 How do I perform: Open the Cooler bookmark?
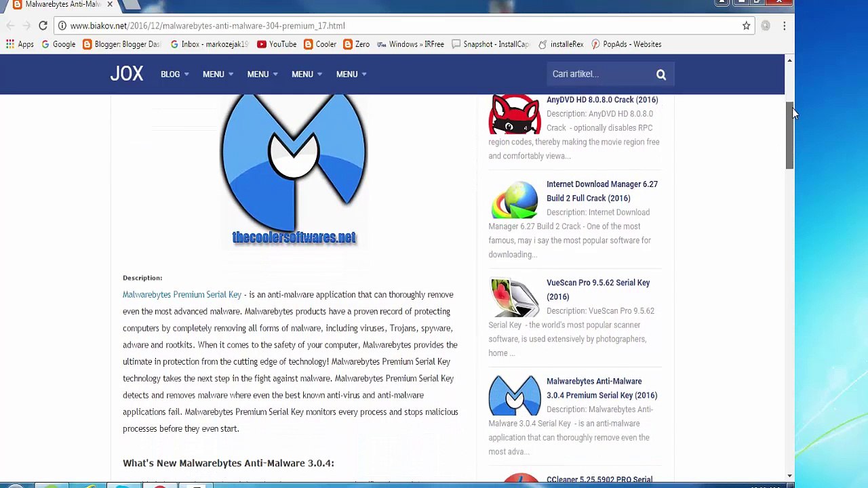(x=320, y=44)
